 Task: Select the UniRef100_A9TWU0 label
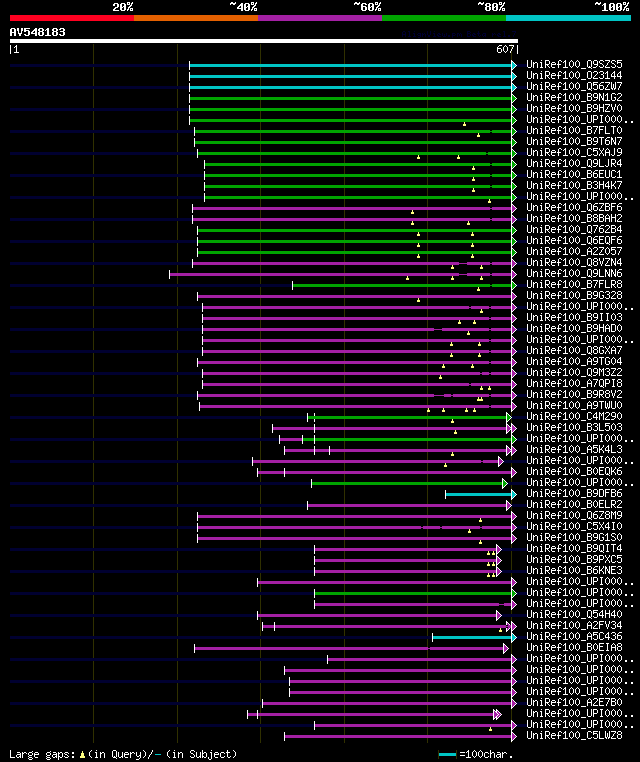(574, 405)
